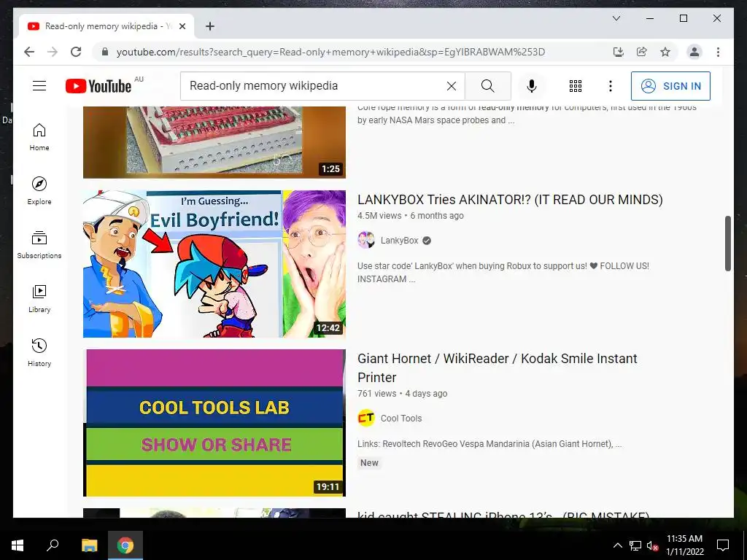The image size is (747, 560).
Task: Open Home in the sidebar
Action: coord(39,137)
